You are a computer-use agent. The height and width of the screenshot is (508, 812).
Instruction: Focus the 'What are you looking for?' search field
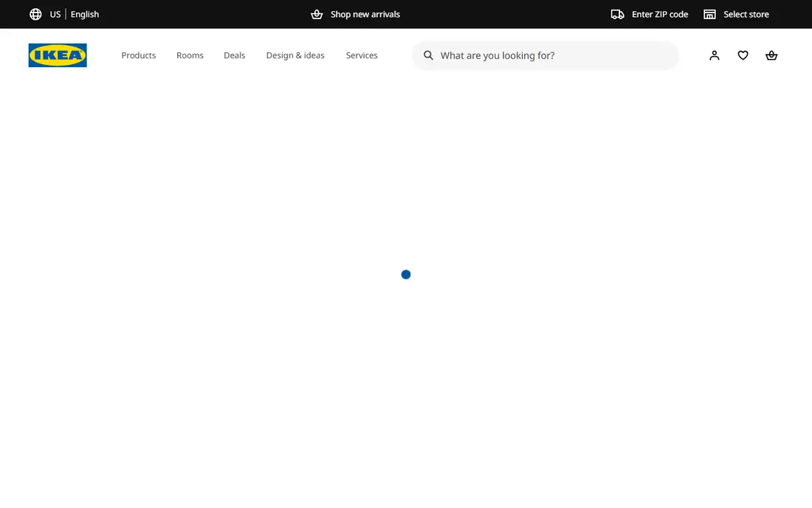pos(546,55)
